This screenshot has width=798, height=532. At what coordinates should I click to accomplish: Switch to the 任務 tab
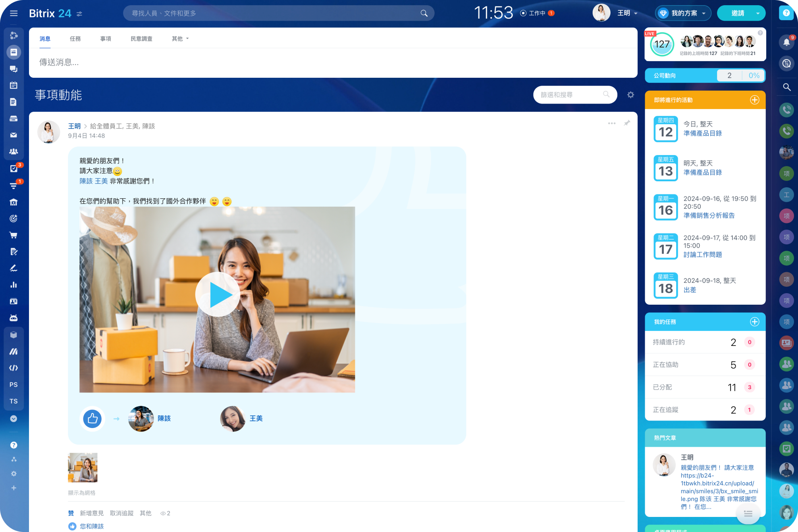pos(75,38)
